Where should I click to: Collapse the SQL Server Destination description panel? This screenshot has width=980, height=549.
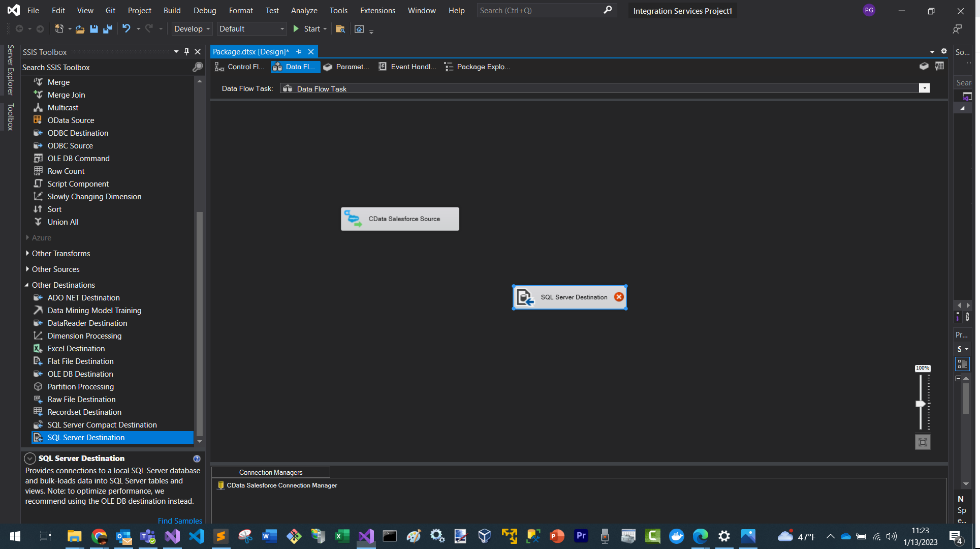30,459
